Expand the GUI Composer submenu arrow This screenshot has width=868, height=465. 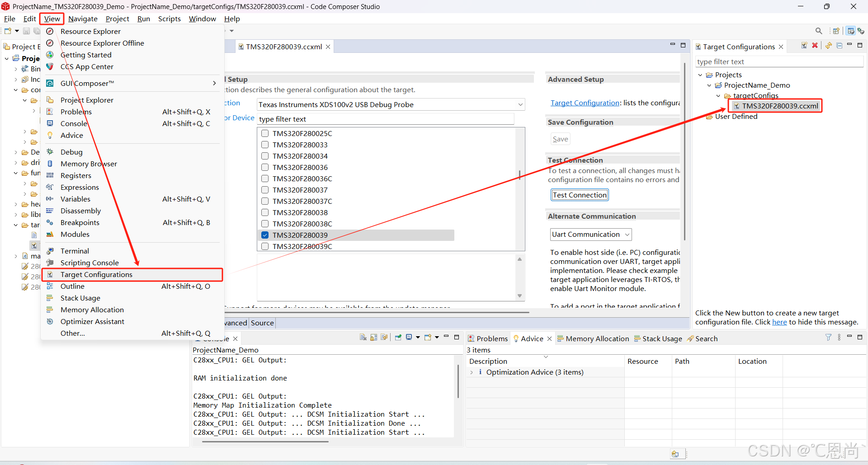[x=214, y=83]
